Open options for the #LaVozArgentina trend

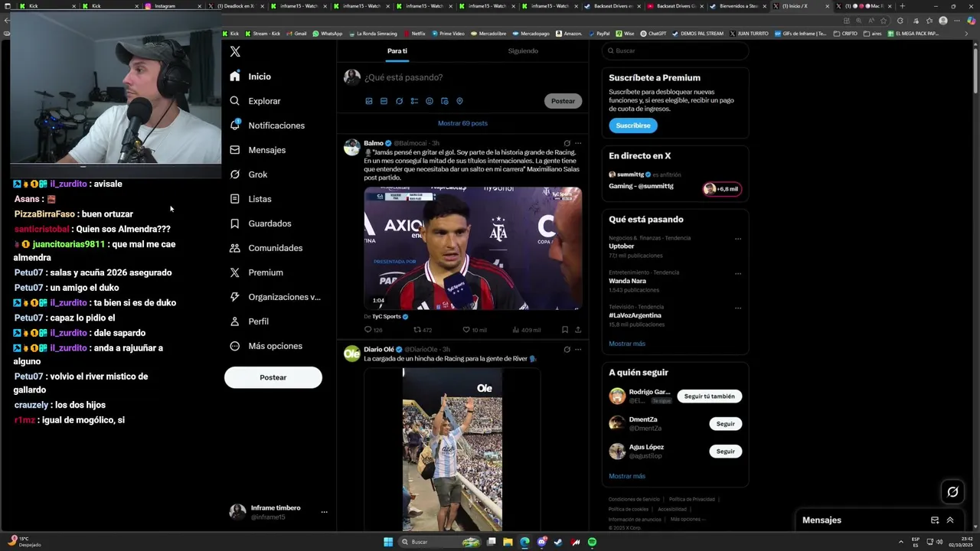(738, 308)
